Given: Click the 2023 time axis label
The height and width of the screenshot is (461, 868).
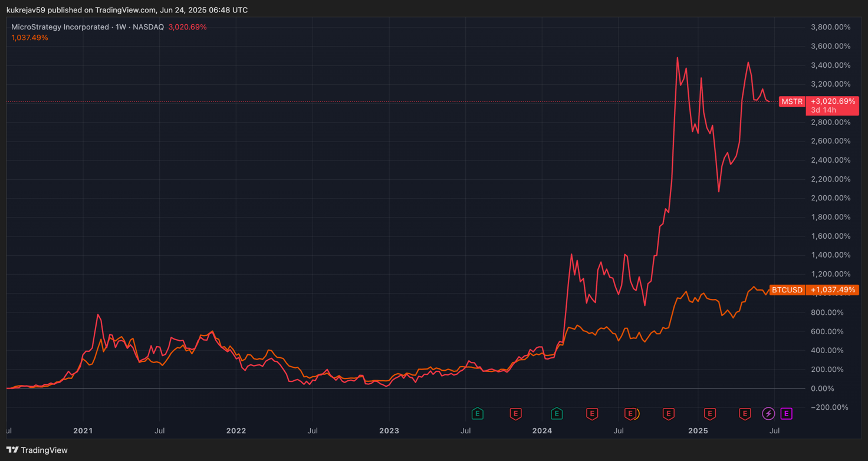Looking at the screenshot, I should [x=389, y=431].
